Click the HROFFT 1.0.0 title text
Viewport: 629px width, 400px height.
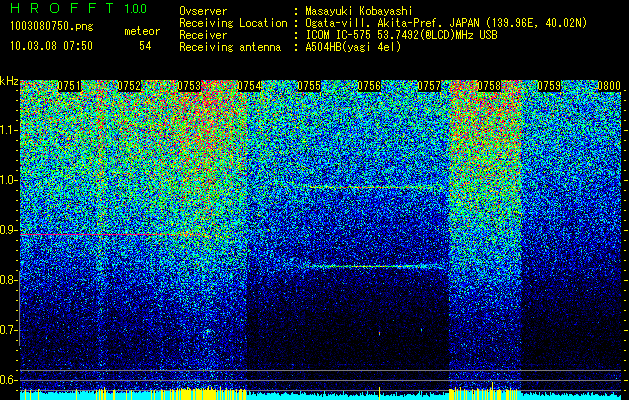(79, 8)
